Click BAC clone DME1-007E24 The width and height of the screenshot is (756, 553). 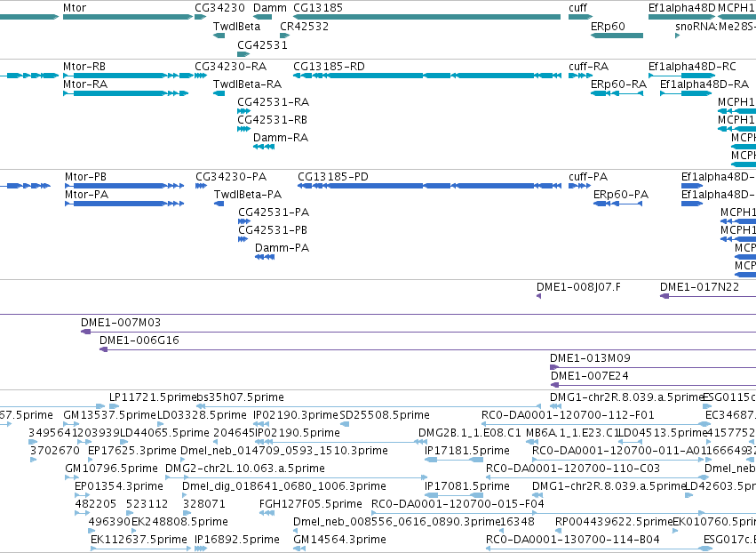coord(653,385)
